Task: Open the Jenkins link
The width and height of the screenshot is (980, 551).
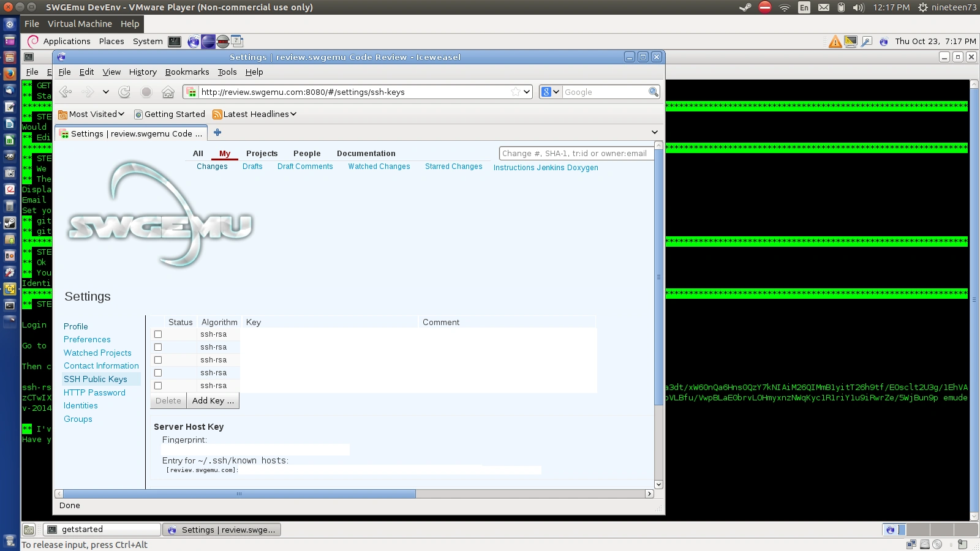Action: pyautogui.click(x=551, y=168)
